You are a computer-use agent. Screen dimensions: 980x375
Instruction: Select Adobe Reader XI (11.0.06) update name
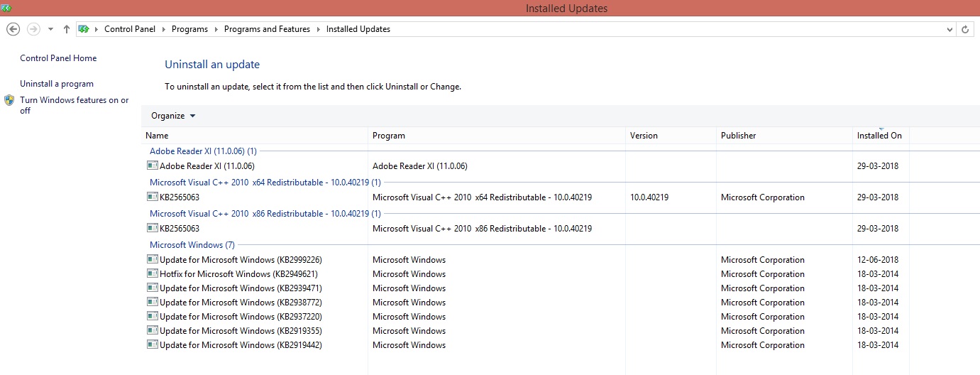point(207,165)
